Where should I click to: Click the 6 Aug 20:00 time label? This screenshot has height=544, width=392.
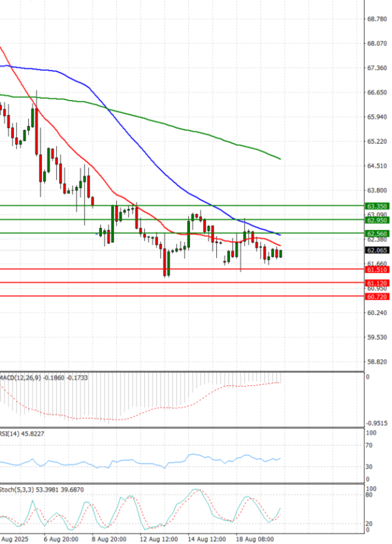(x=61, y=539)
